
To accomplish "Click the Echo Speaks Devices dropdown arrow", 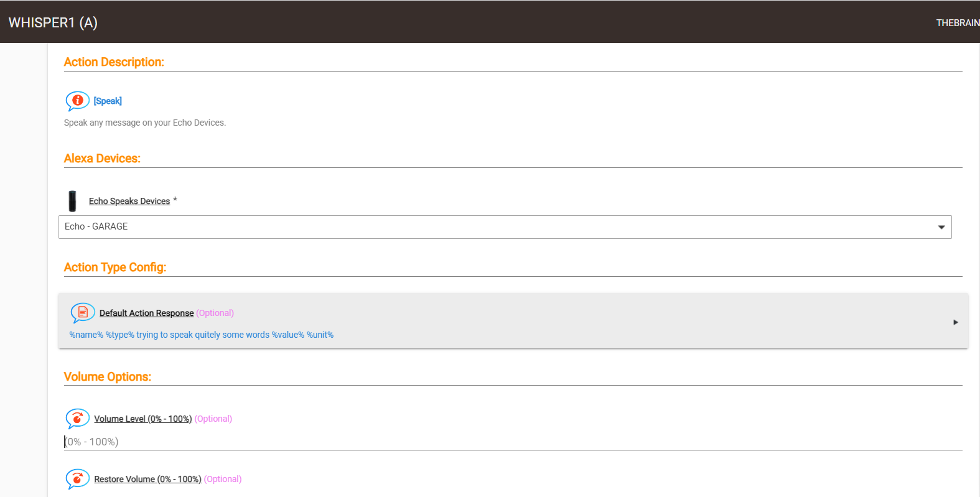I will pos(941,227).
